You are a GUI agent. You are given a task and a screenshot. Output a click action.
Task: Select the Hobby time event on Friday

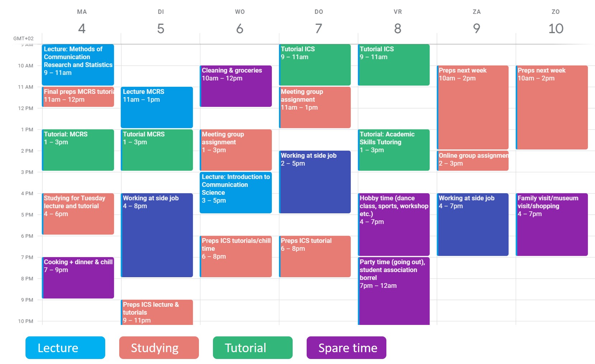click(x=394, y=224)
